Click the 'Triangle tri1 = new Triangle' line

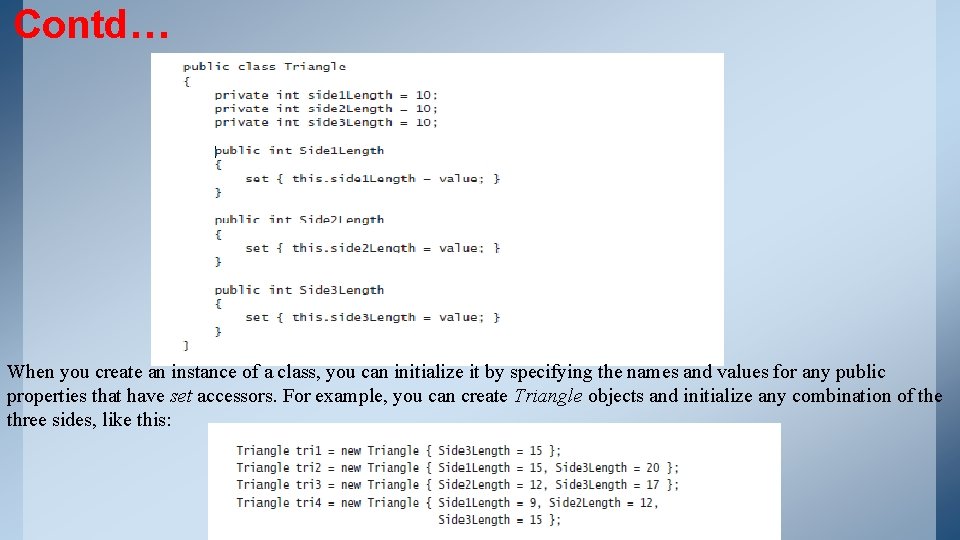(399, 451)
